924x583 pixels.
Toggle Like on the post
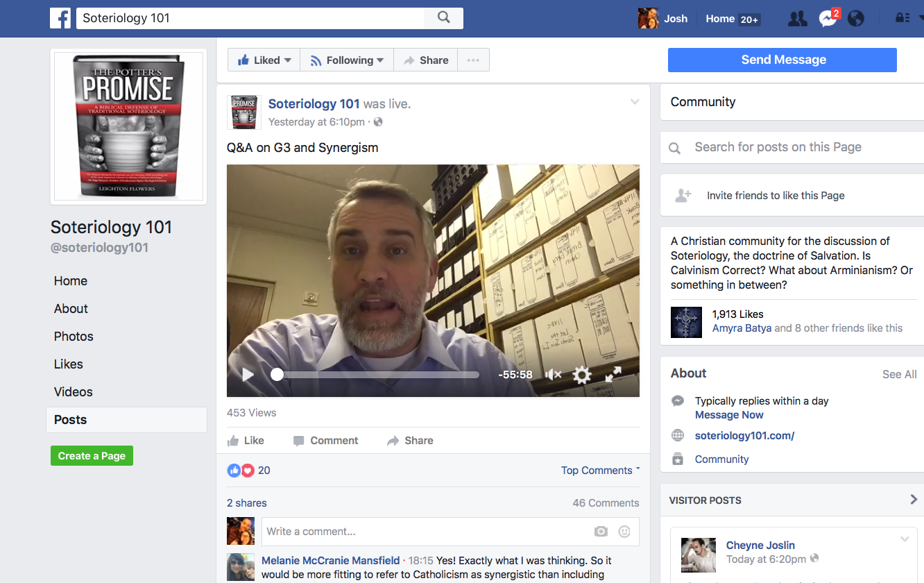[246, 441]
